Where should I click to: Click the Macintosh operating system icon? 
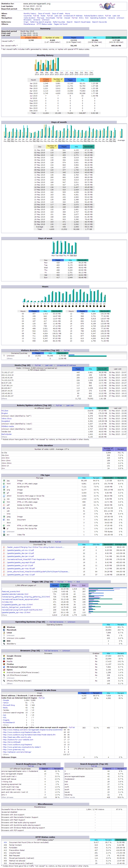click(4, 630)
